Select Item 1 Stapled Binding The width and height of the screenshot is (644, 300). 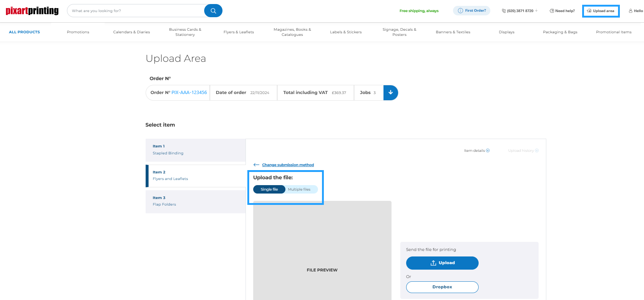click(195, 150)
